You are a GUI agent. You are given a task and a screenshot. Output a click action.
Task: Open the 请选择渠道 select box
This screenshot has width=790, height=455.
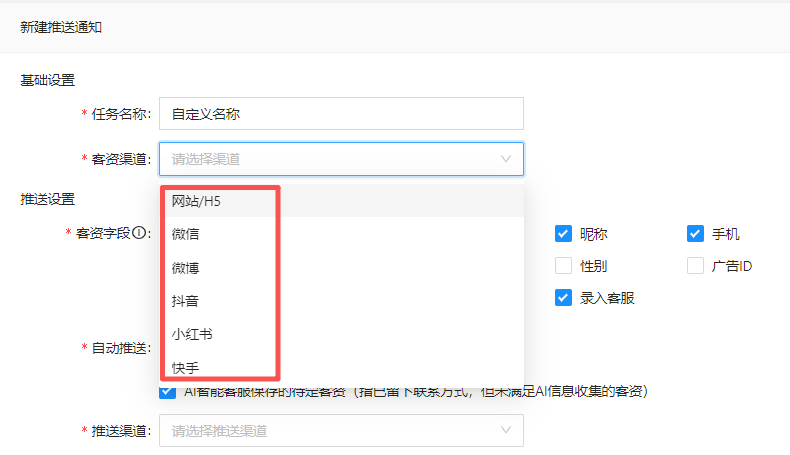tap(340, 159)
